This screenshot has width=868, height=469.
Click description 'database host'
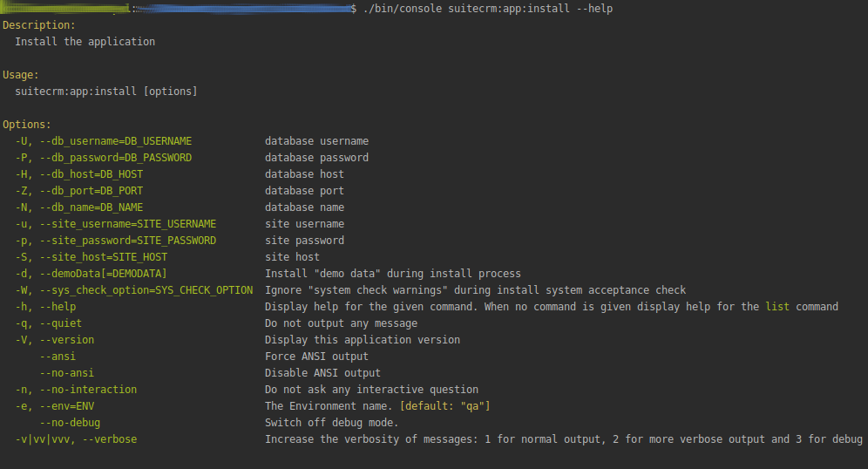click(304, 174)
